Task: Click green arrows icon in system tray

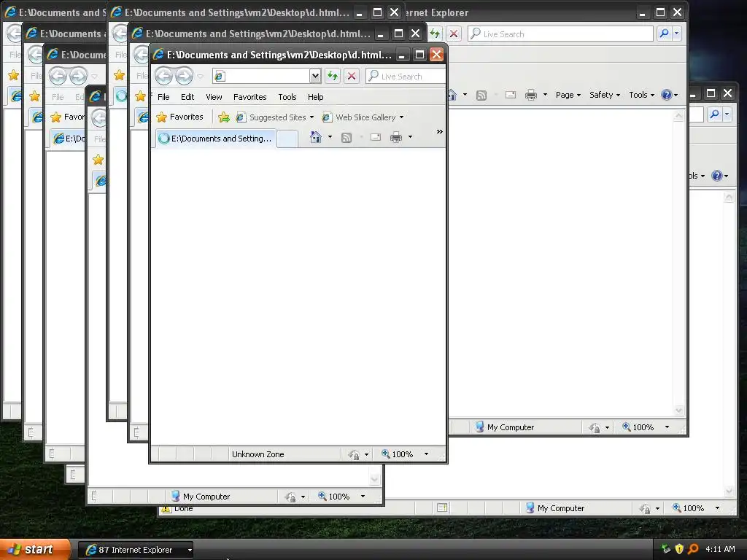Action: 665,548
